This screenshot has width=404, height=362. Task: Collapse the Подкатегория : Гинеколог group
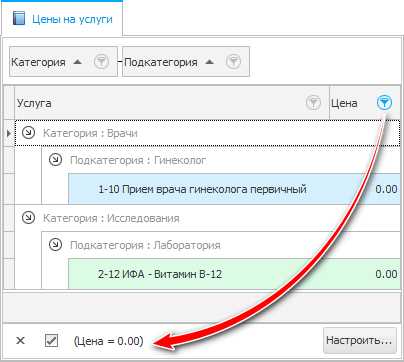click(55, 160)
